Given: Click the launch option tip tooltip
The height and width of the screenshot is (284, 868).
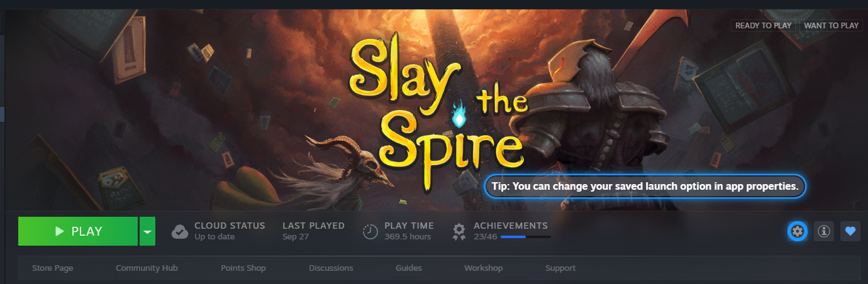Looking at the screenshot, I should (645, 186).
